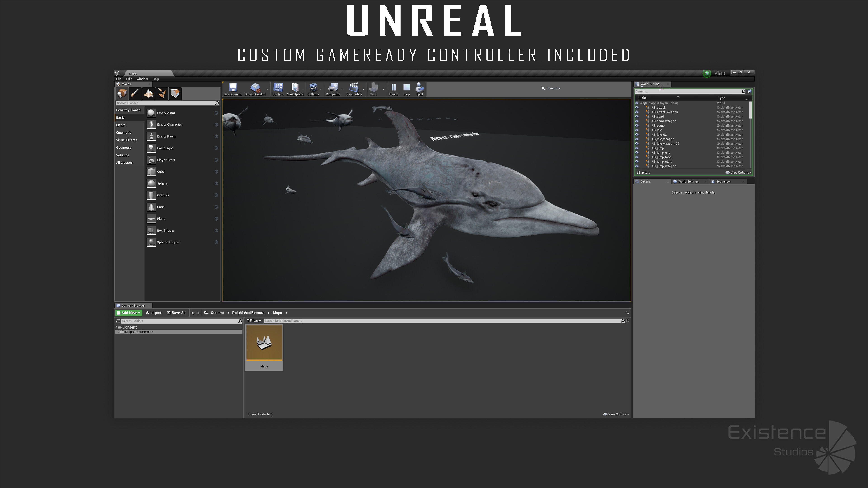Click the Import button
Viewport: 868px width, 488px height.
point(153,313)
